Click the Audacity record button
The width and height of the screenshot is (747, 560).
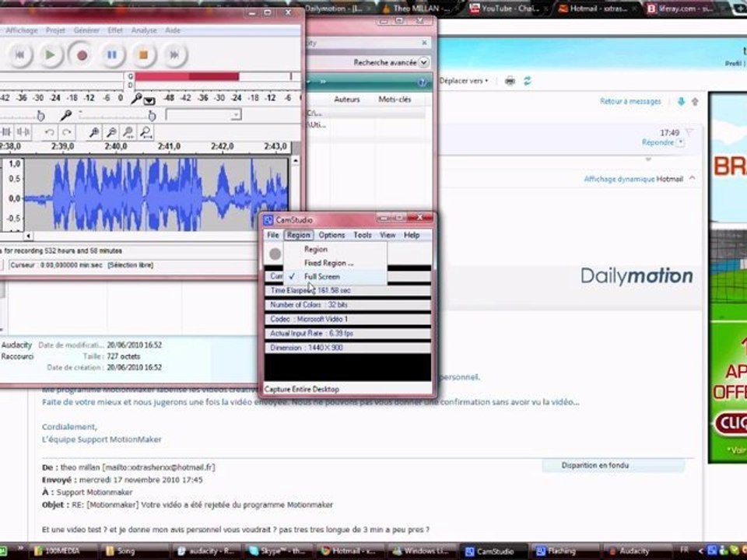tap(82, 55)
